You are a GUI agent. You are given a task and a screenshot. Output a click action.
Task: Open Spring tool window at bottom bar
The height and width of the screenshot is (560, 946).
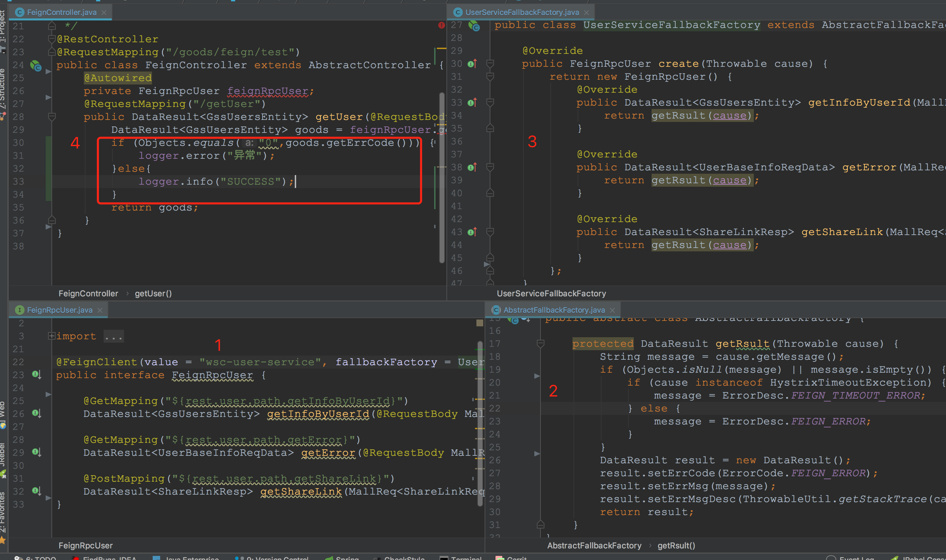coord(342,558)
